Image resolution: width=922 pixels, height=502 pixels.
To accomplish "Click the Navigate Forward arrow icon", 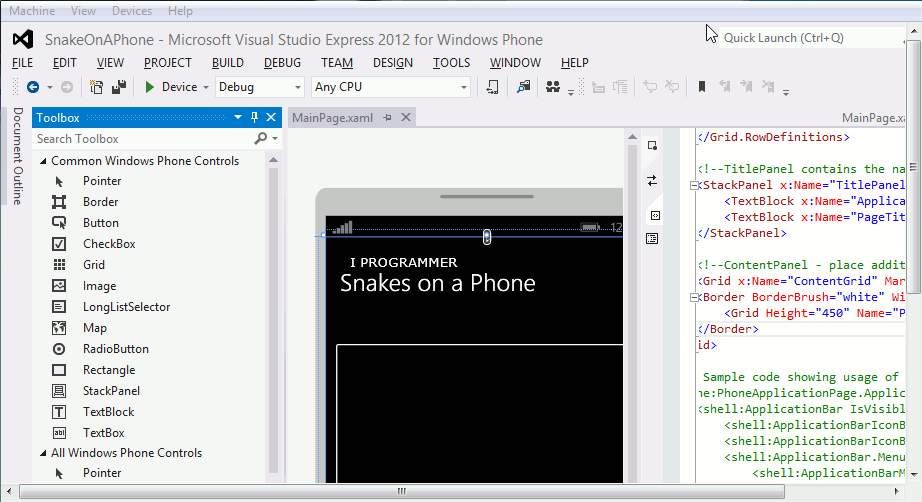I will [x=67, y=87].
